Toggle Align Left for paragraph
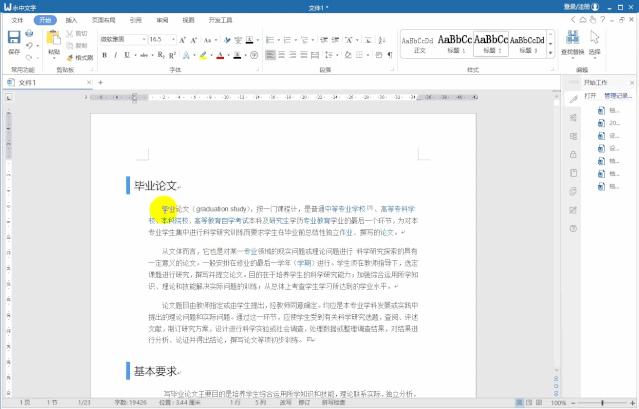The height and width of the screenshot is (409, 639). tap(270, 55)
